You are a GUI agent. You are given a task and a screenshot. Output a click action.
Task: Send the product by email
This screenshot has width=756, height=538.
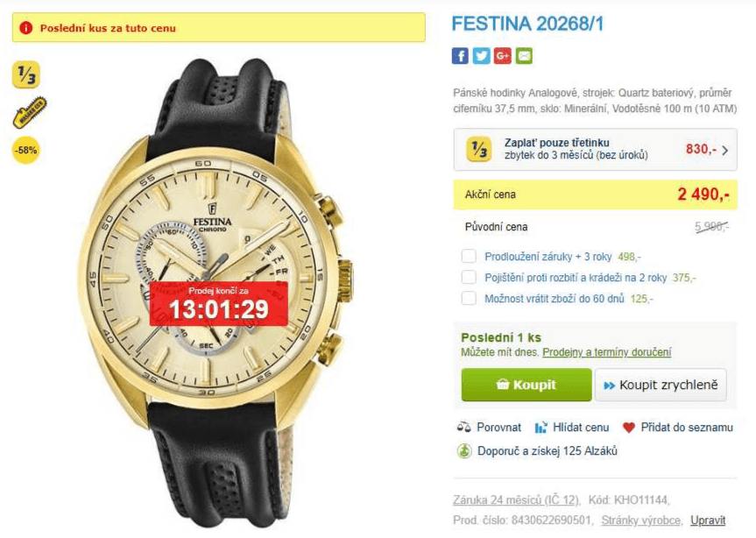point(522,58)
